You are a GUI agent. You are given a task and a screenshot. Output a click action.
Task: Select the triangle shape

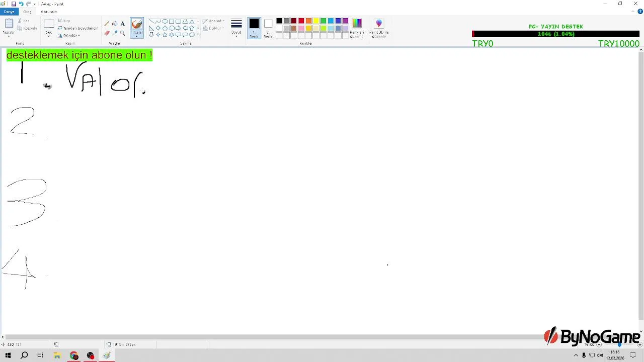[192, 22]
